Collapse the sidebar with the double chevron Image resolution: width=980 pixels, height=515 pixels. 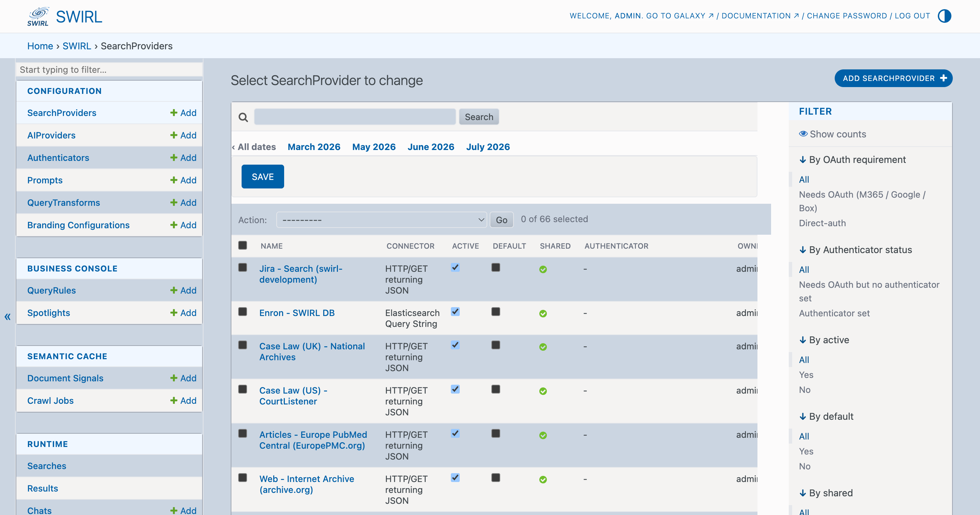click(7, 316)
